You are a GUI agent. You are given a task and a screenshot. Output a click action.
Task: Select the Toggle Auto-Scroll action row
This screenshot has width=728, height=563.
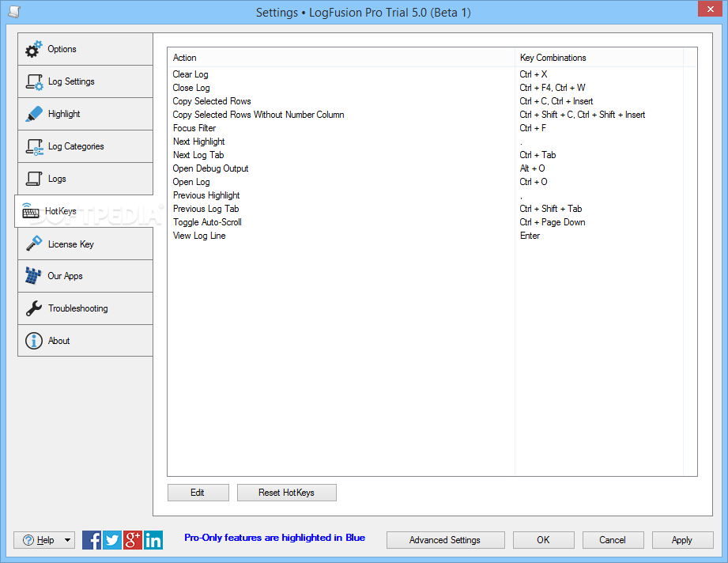click(x=432, y=222)
